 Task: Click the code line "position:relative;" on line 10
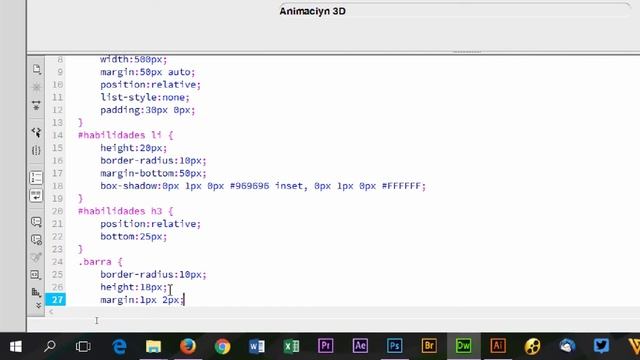tap(151, 84)
